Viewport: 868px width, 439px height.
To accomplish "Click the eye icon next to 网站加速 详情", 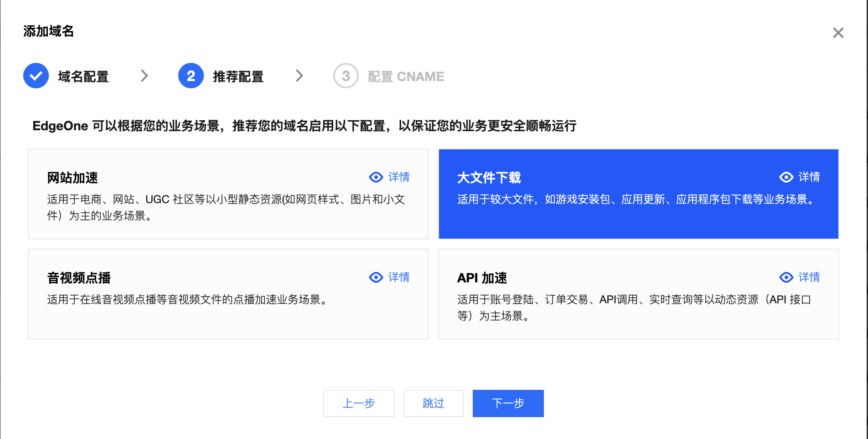I will 375,177.
